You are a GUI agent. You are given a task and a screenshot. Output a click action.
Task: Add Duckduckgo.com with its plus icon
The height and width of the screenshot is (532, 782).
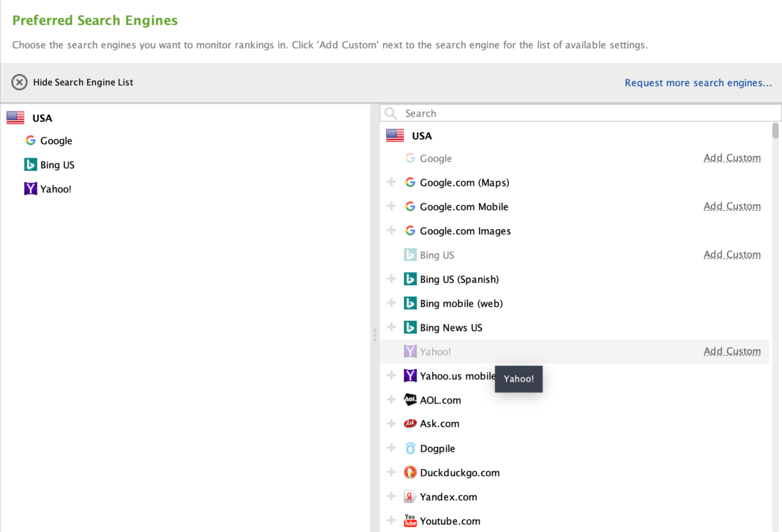pos(392,472)
